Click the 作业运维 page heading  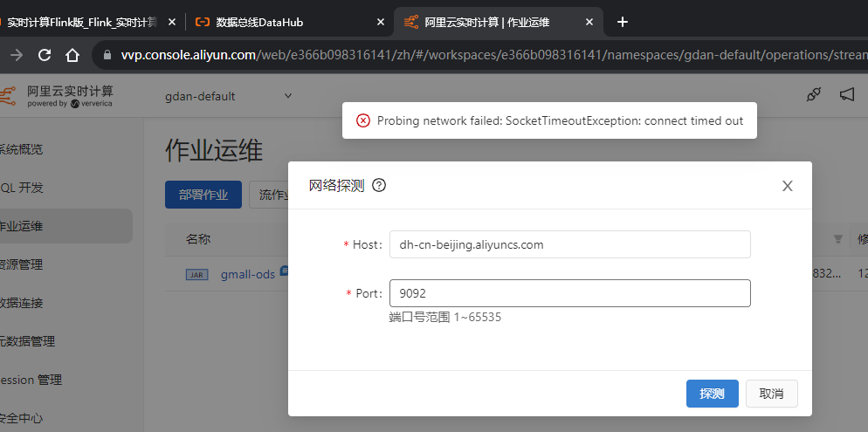click(214, 150)
